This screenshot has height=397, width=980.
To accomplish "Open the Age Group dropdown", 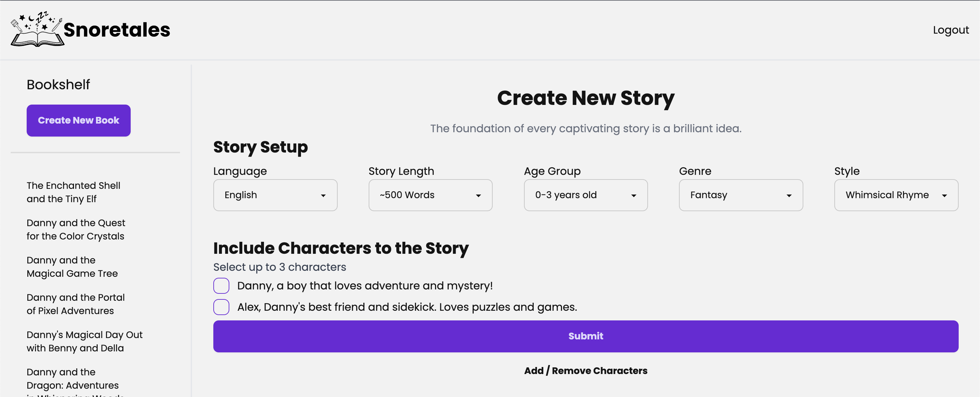I will [585, 195].
